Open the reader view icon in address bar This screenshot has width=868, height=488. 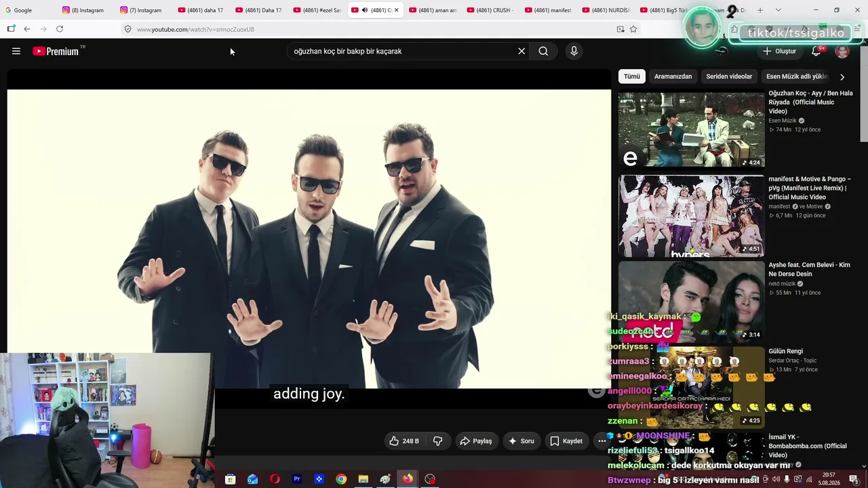pyautogui.click(x=620, y=29)
